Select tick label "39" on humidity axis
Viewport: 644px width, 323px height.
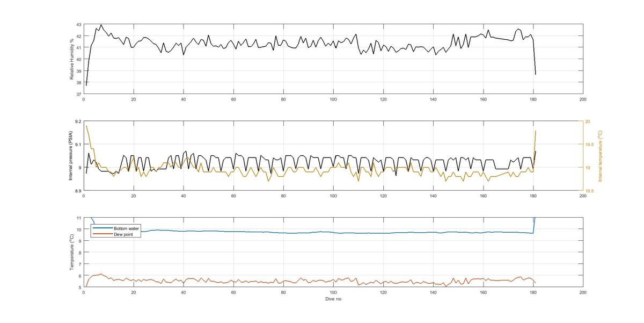pyautogui.click(x=78, y=71)
